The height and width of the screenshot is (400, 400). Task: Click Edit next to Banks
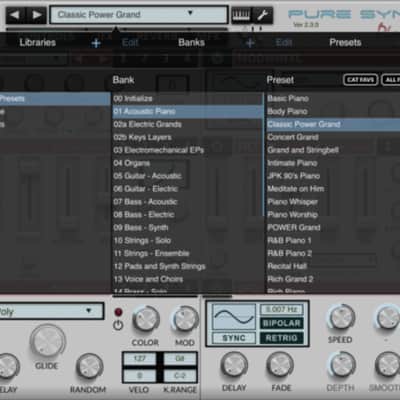[x=284, y=43]
